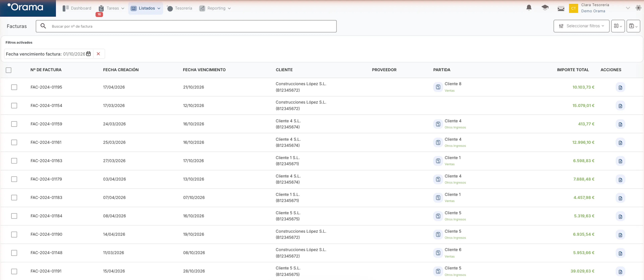
Task: Expand the Seleccionar filtros dropdown
Action: pos(581,26)
